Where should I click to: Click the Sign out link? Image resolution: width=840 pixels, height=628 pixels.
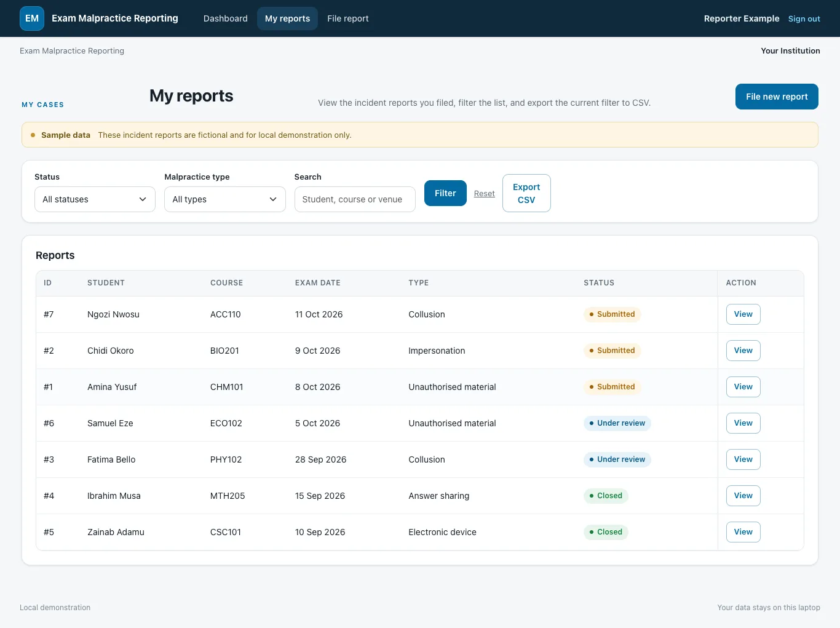pyautogui.click(x=804, y=19)
